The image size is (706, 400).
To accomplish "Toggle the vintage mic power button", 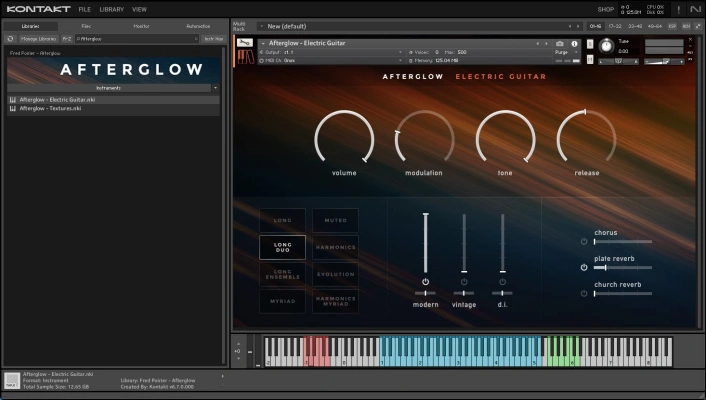I will click(464, 282).
